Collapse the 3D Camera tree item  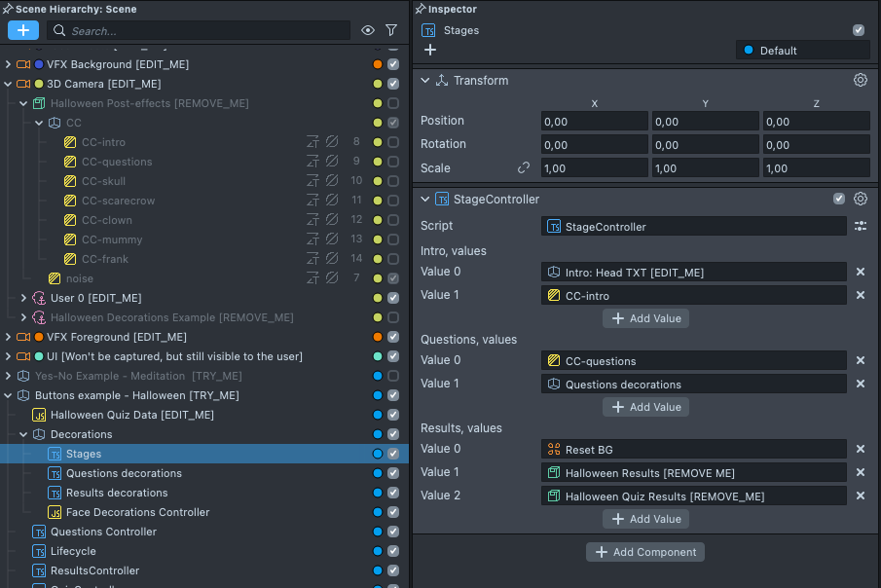(9, 84)
